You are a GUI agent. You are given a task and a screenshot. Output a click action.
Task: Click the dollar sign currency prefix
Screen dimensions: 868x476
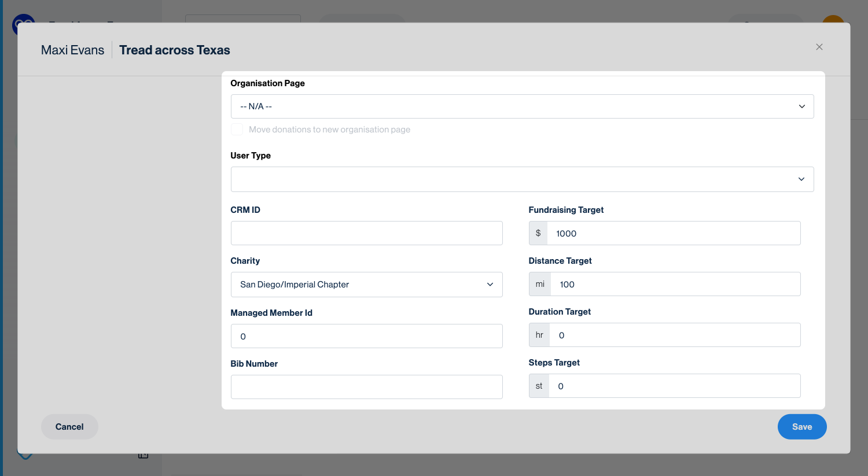click(x=538, y=233)
